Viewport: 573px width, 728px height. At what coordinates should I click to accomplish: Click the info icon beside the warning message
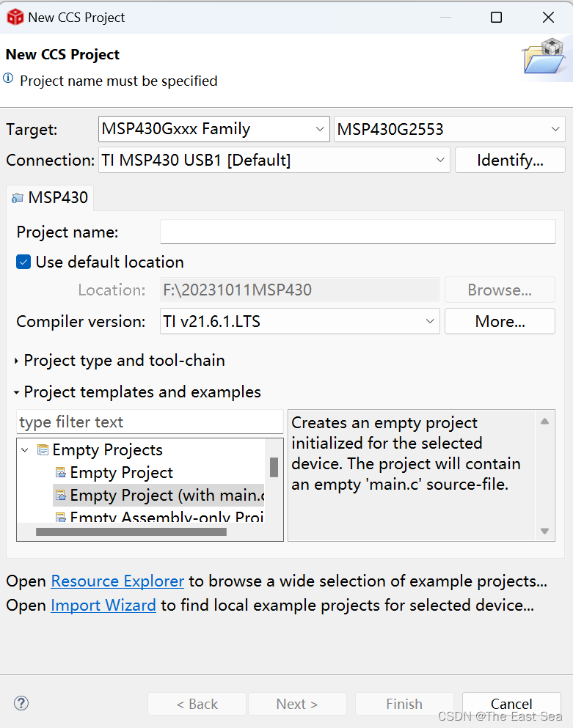click(x=8, y=81)
